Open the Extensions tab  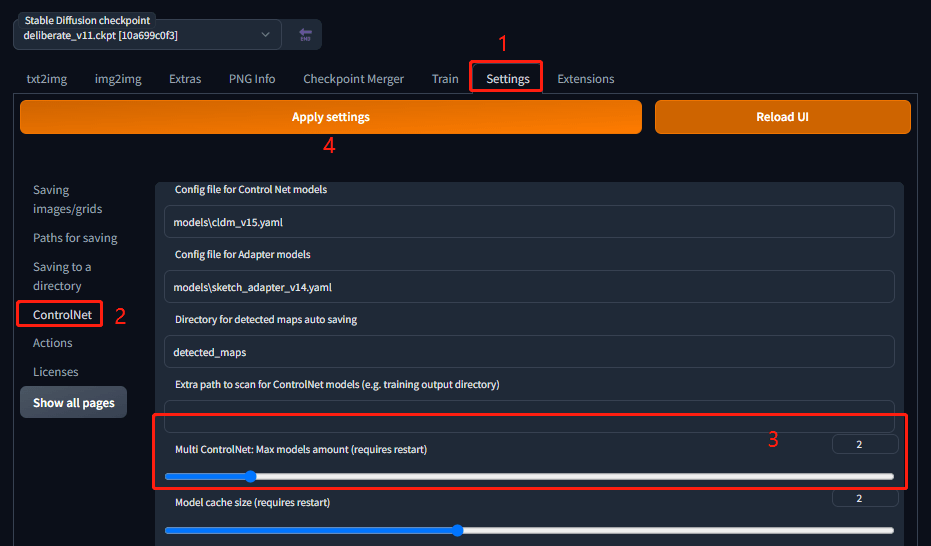coord(586,79)
